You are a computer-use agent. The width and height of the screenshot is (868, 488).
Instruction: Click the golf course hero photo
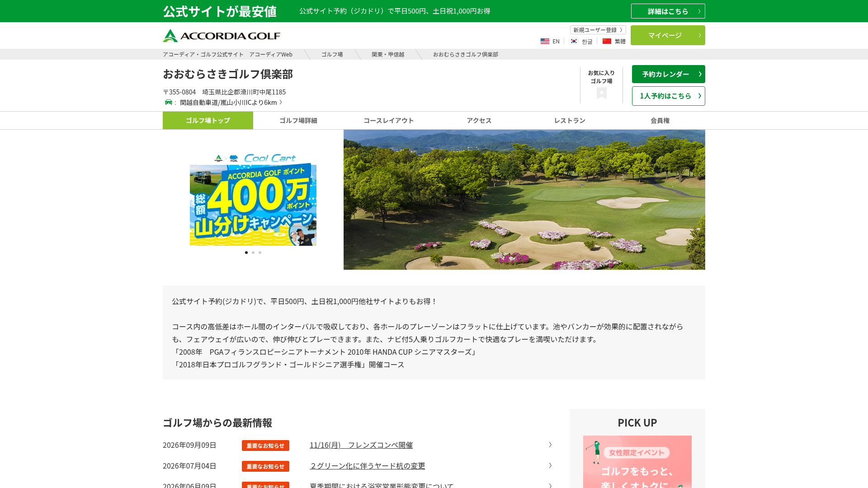pyautogui.click(x=524, y=200)
